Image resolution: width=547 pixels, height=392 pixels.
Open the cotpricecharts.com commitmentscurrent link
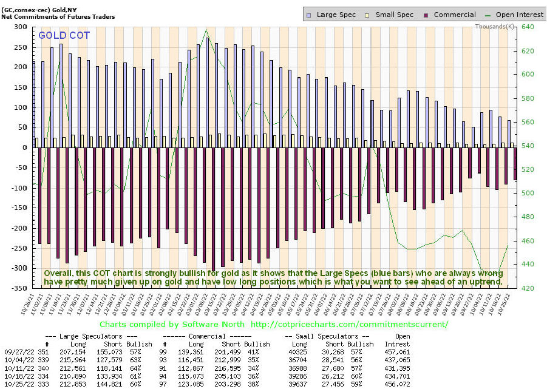pyautogui.click(x=348, y=325)
